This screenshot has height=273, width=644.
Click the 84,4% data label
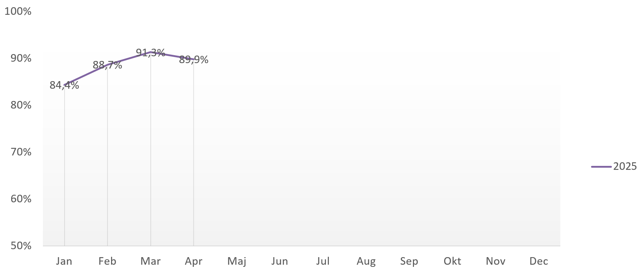64,85
